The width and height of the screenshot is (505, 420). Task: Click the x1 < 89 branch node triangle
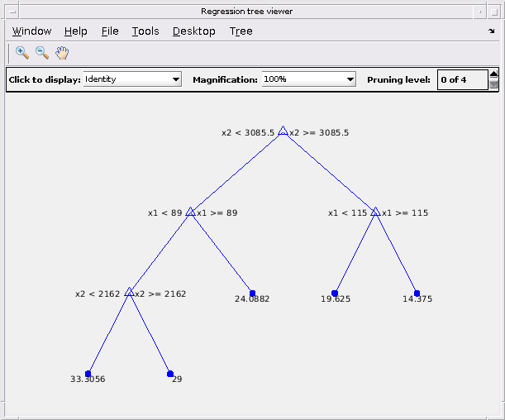tap(190, 212)
